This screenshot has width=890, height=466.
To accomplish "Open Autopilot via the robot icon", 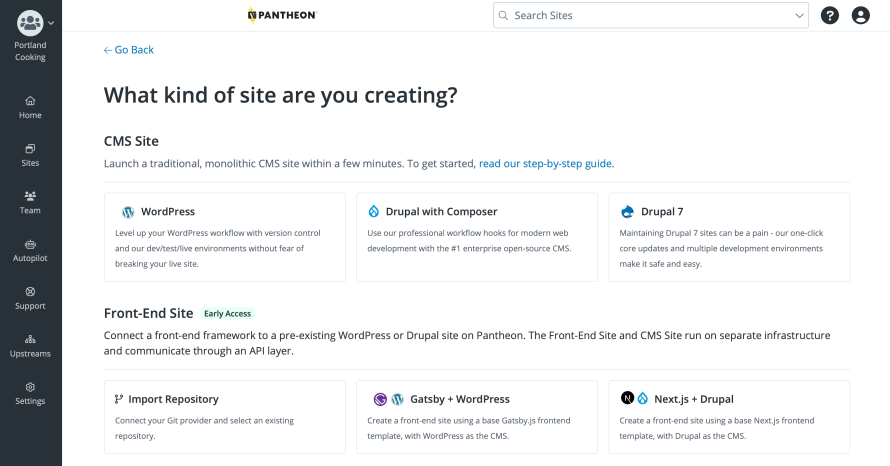I will point(30,244).
